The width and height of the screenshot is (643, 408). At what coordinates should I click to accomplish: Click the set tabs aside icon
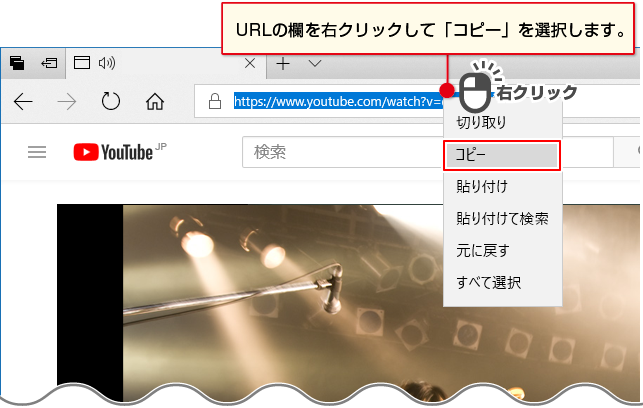[x=49, y=63]
